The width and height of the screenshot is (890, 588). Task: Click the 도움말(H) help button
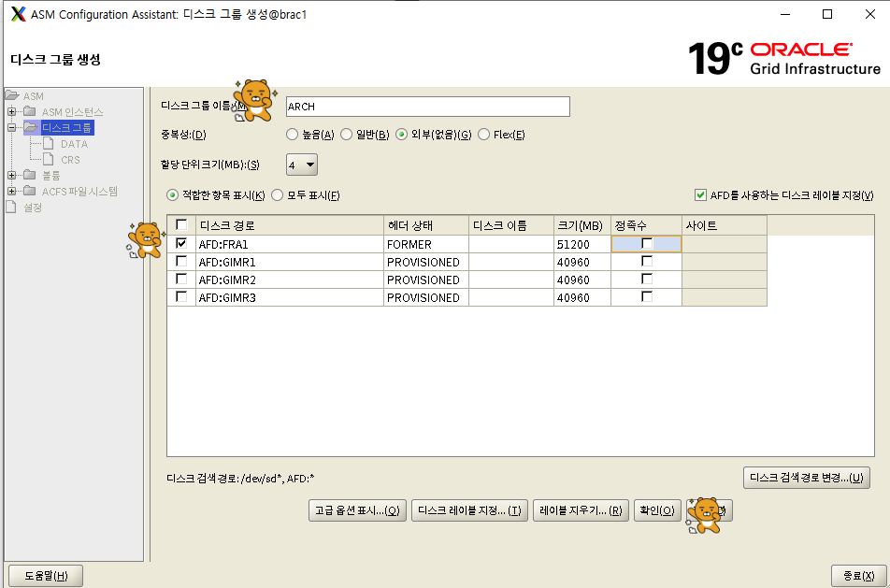pos(46,576)
